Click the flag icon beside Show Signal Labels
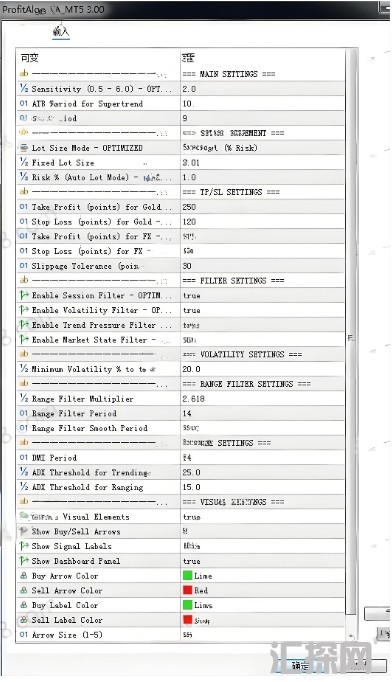 [24, 546]
